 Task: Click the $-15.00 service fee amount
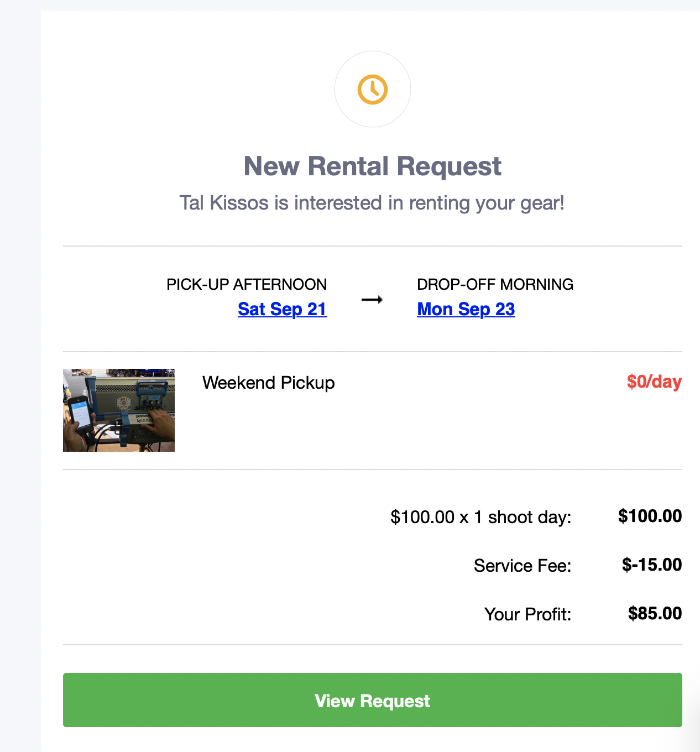tap(651, 565)
